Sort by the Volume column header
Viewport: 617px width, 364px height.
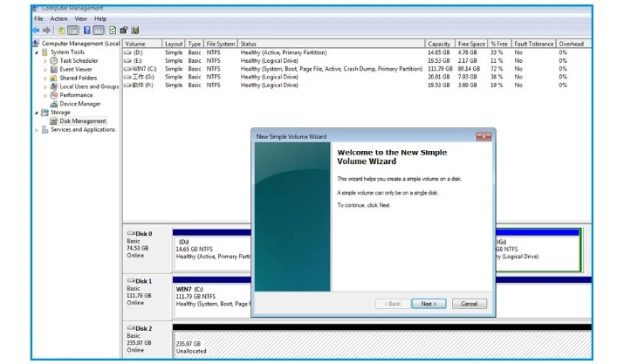pos(142,44)
